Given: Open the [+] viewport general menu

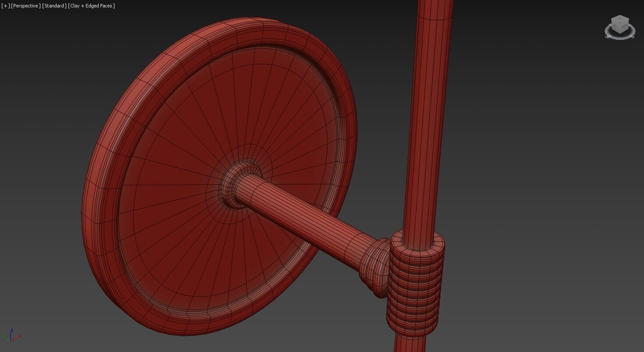Looking at the screenshot, I should [x=6, y=6].
